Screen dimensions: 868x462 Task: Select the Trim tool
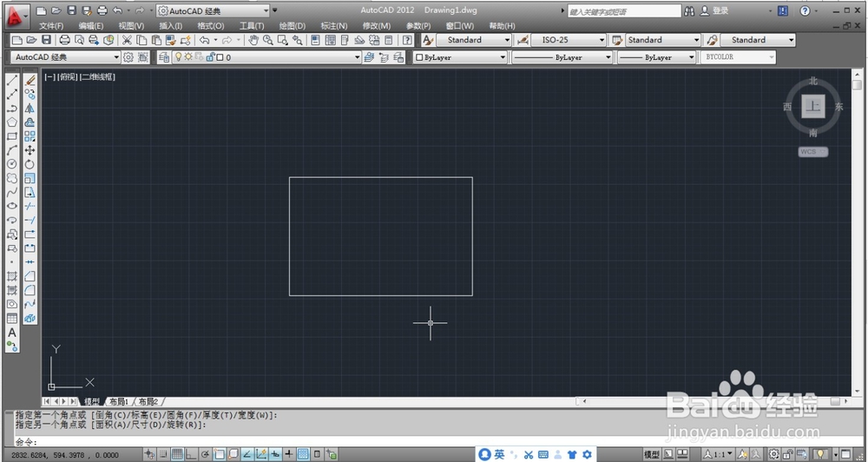(30, 206)
